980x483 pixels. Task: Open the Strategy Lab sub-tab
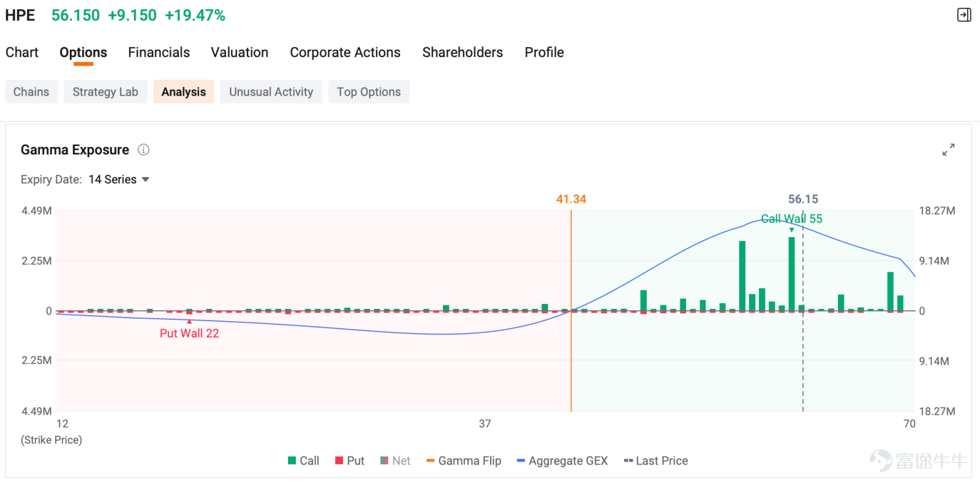point(105,92)
